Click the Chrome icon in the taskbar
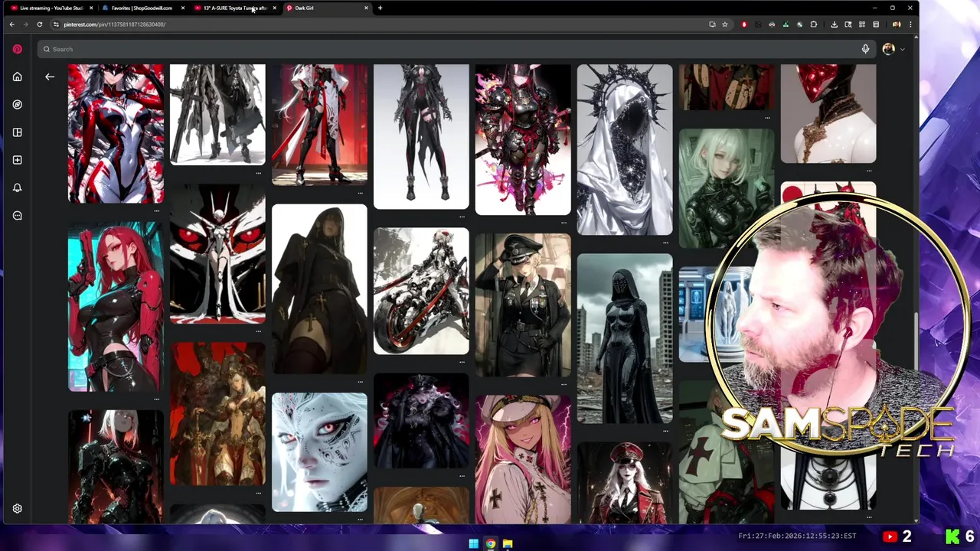Viewport: 980px width, 551px height. click(490, 544)
